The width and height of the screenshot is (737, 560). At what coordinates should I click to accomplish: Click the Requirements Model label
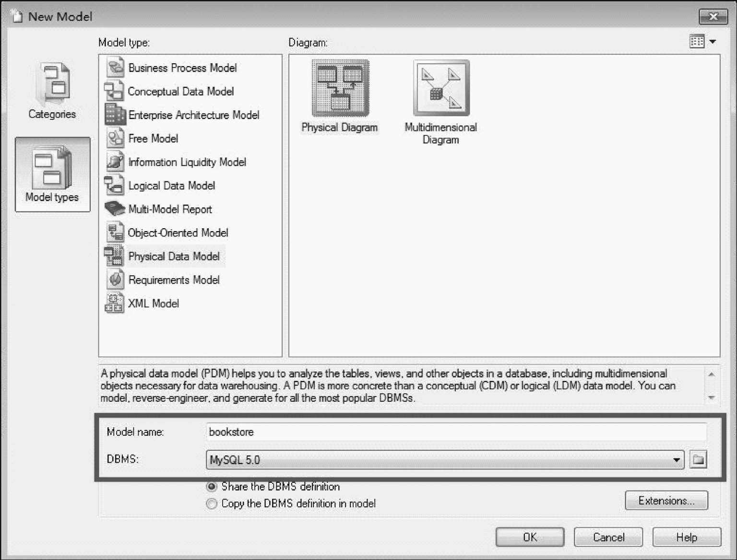(174, 280)
